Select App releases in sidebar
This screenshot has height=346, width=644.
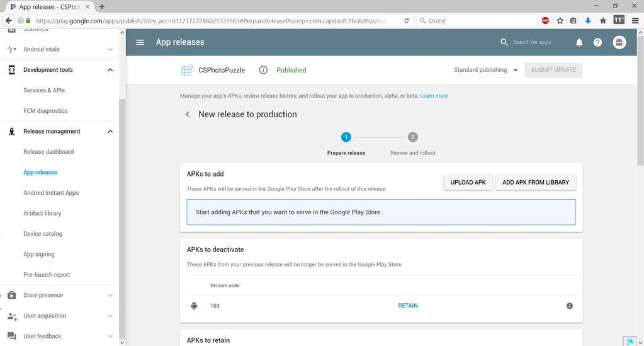[40, 173]
